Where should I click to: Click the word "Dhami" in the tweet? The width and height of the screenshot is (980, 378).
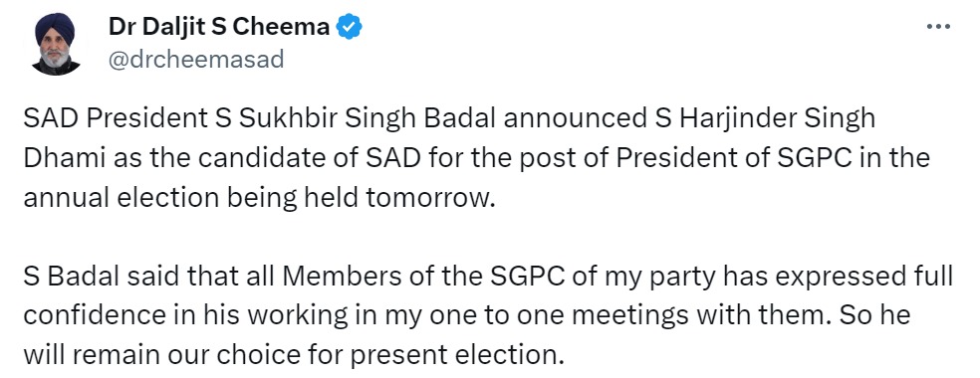click(65, 158)
